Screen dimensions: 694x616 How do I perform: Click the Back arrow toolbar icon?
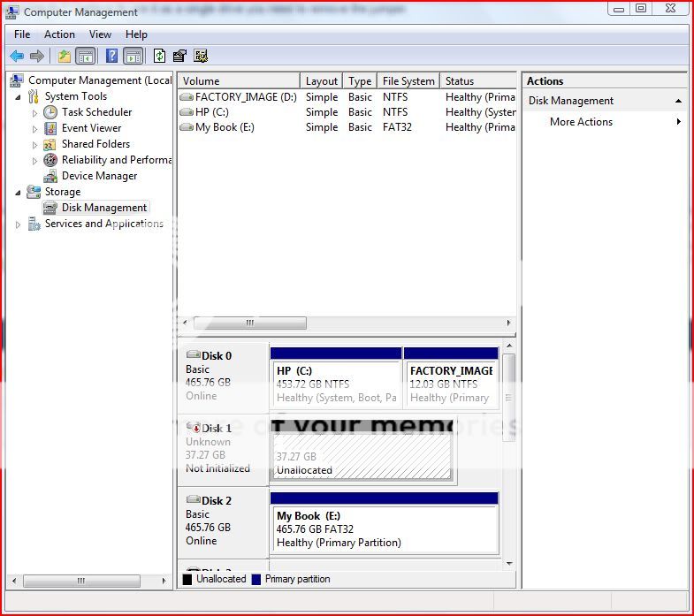pyautogui.click(x=17, y=57)
